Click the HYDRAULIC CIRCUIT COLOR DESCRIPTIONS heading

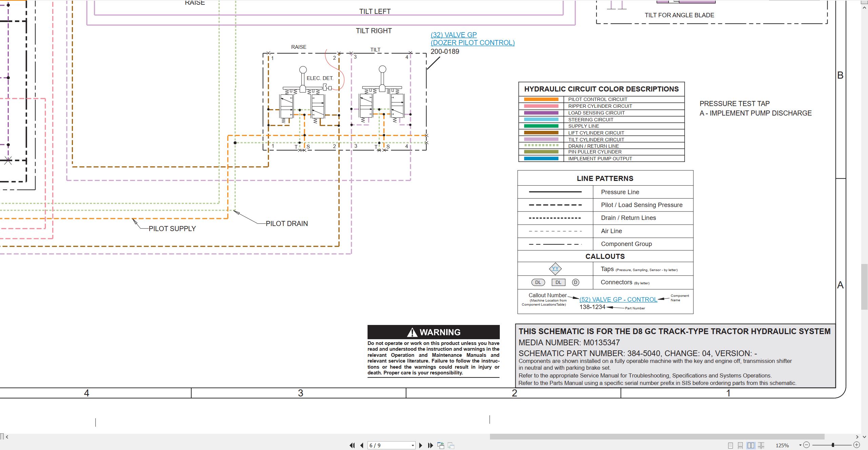601,89
